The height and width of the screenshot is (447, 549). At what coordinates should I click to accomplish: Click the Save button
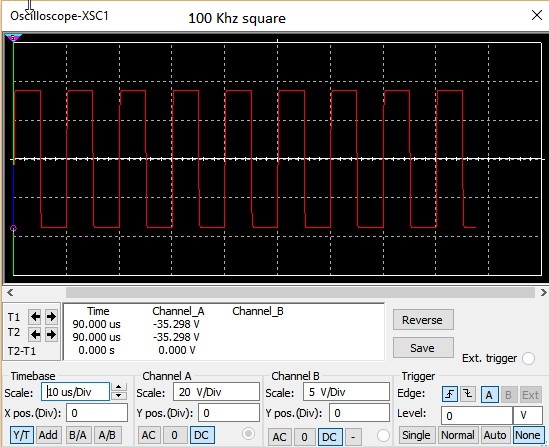423,348
